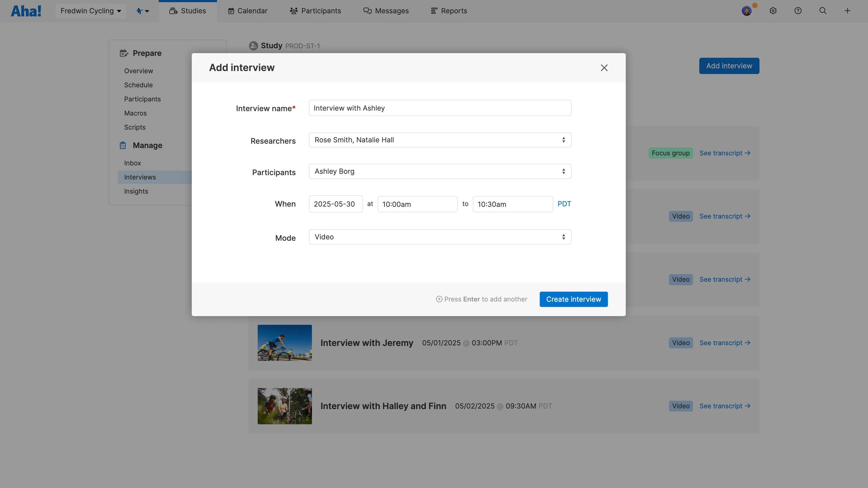Open the Fredwin Cycling workspace selector
The width and height of the screenshot is (868, 488).
tap(91, 11)
